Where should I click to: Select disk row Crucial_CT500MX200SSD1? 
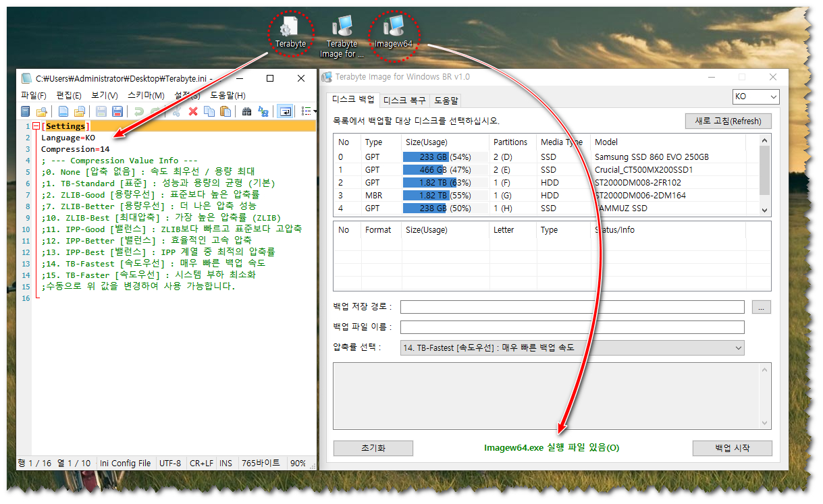[x=547, y=170]
